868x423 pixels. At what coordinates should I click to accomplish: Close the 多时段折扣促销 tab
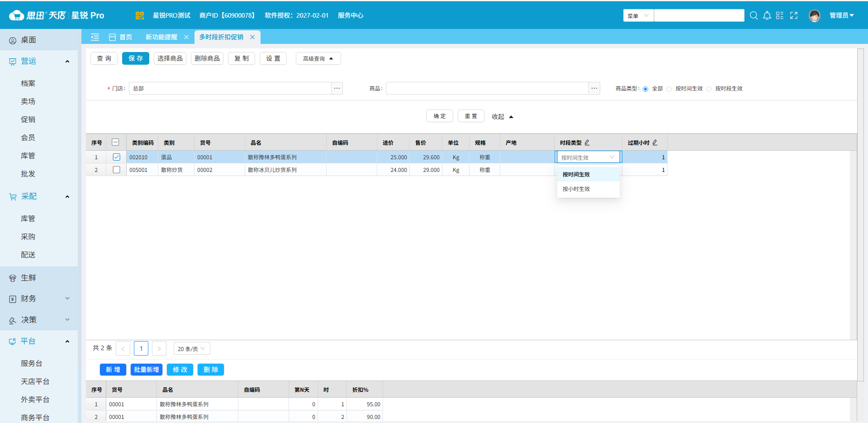click(252, 37)
